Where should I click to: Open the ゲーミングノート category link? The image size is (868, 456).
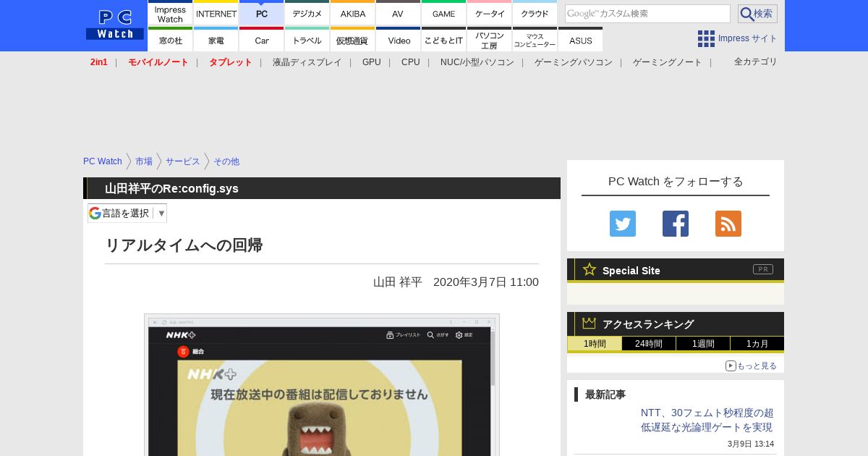(x=668, y=62)
